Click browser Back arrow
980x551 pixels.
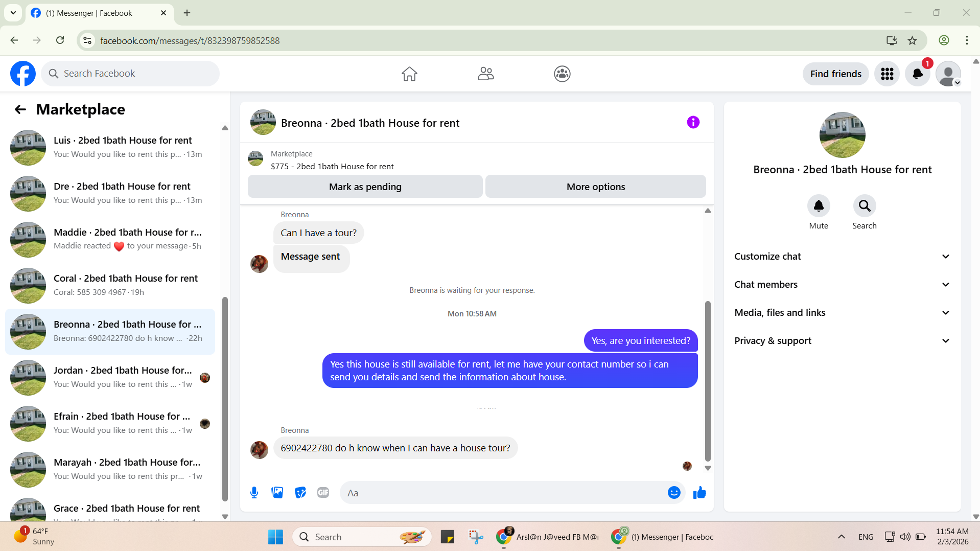coord(14,40)
